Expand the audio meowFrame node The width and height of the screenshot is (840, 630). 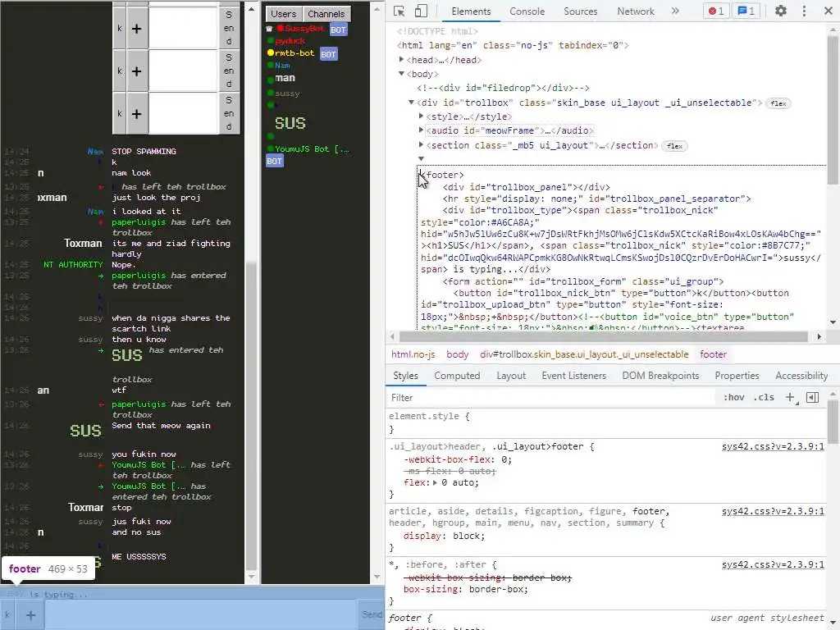point(421,130)
